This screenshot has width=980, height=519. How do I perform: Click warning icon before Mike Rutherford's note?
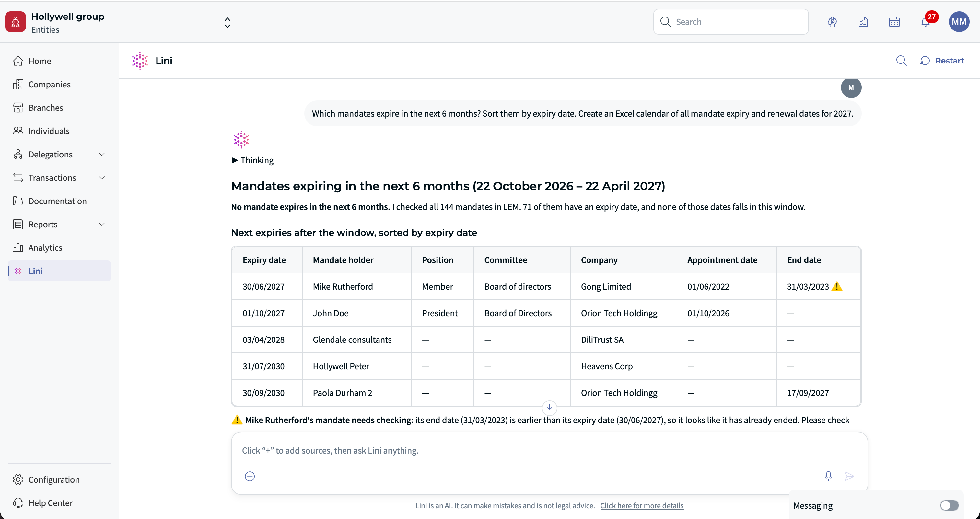tap(237, 420)
